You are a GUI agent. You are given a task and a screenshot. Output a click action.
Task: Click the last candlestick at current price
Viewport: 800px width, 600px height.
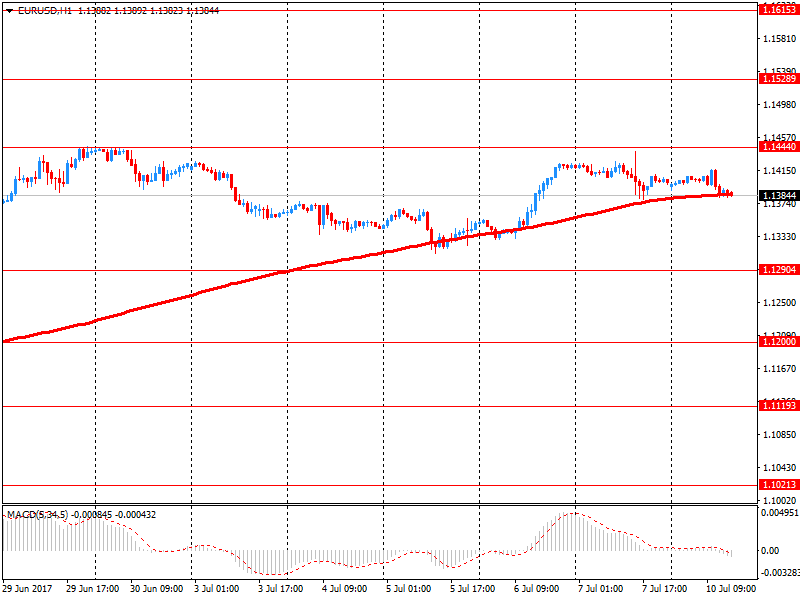point(732,194)
